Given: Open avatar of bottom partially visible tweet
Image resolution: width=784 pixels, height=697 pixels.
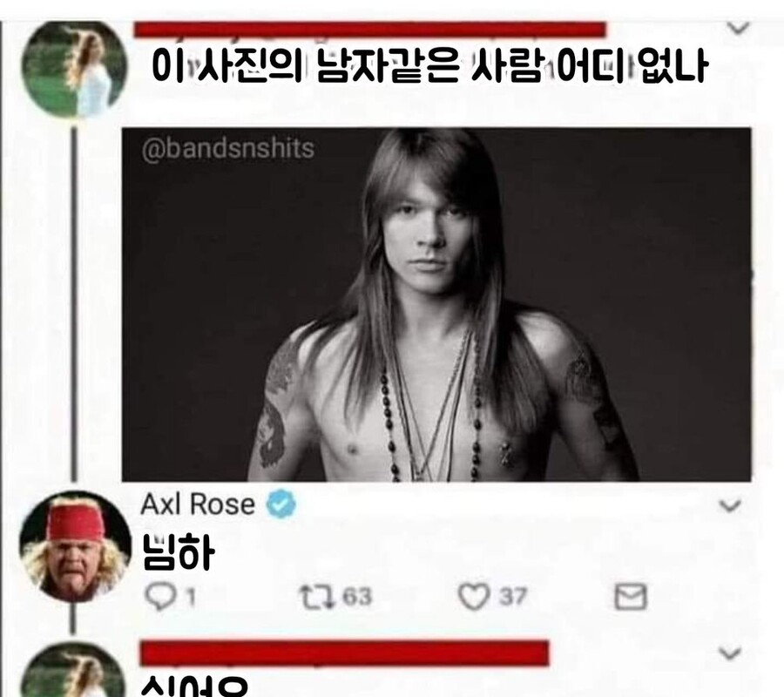Looking at the screenshot, I should [74, 670].
